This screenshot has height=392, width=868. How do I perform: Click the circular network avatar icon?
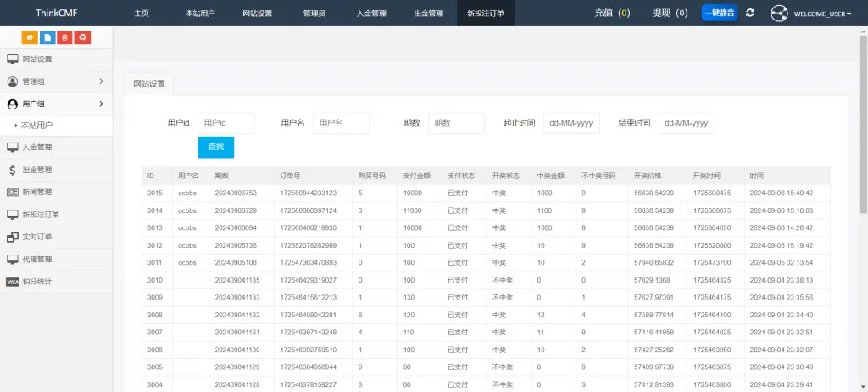point(779,14)
